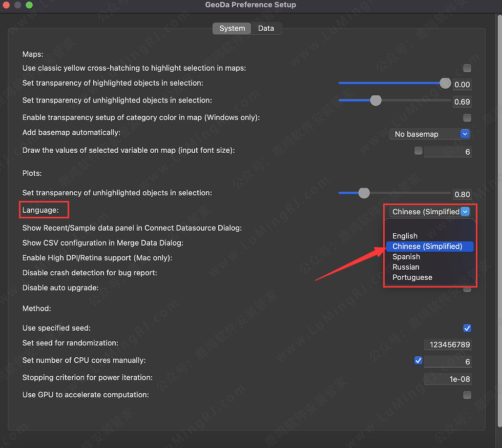This screenshot has height=448, width=502.
Task: Open the No basemap dropdown
Action: pyautogui.click(x=429, y=134)
